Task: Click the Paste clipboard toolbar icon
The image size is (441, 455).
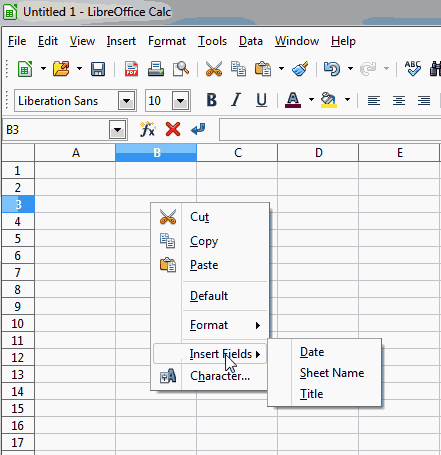Action: pyautogui.click(x=263, y=69)
